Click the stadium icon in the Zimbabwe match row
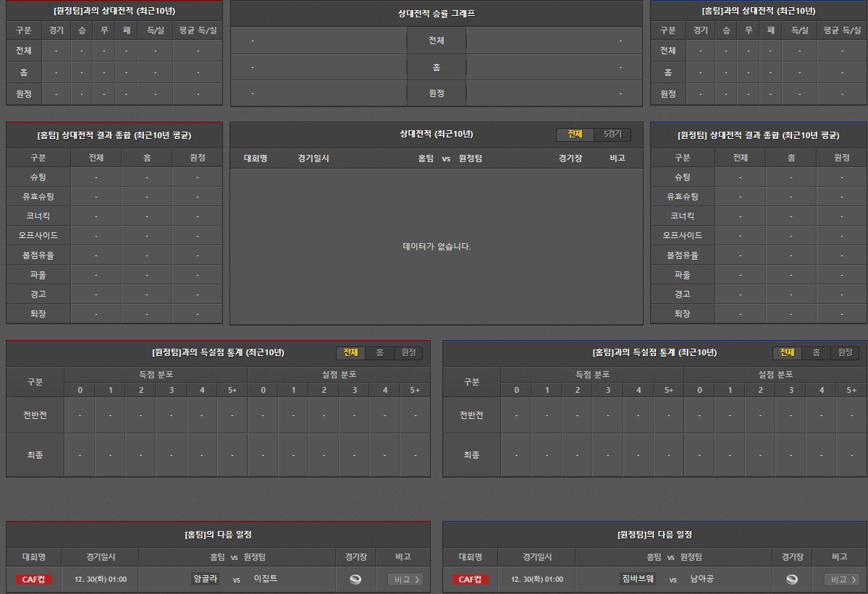The height and width of the screenshot is (594, 868). click(x=792, y=579)
